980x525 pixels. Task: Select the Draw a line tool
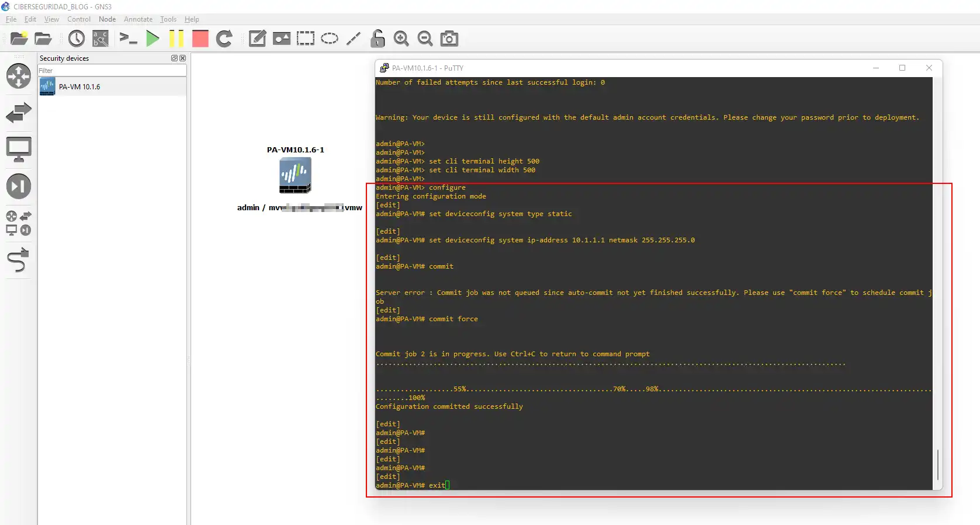[x=354, y=39]
